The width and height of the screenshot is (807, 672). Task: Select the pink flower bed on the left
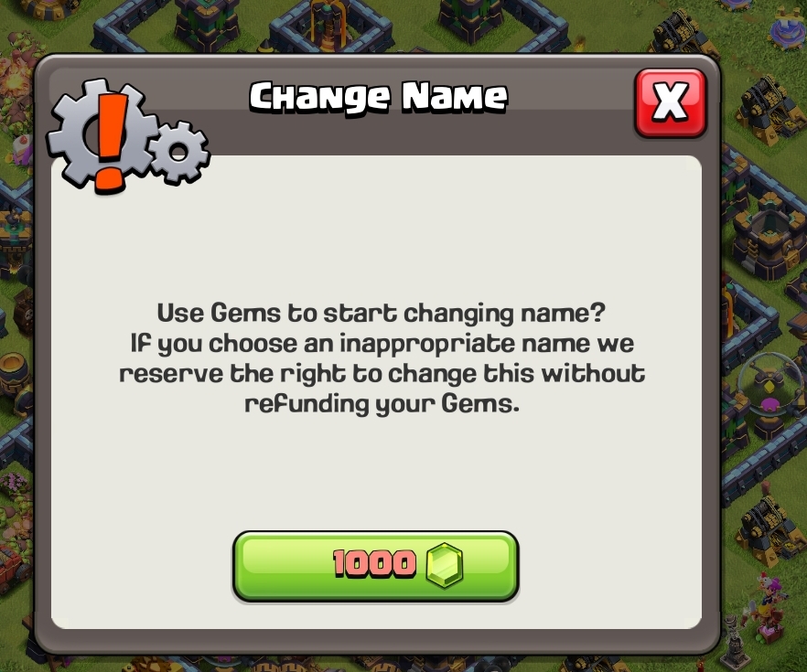16,485
